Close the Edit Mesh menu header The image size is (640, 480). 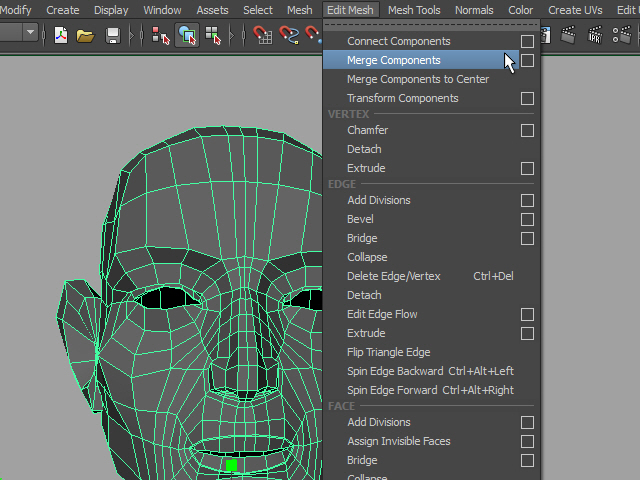point(350,10)
